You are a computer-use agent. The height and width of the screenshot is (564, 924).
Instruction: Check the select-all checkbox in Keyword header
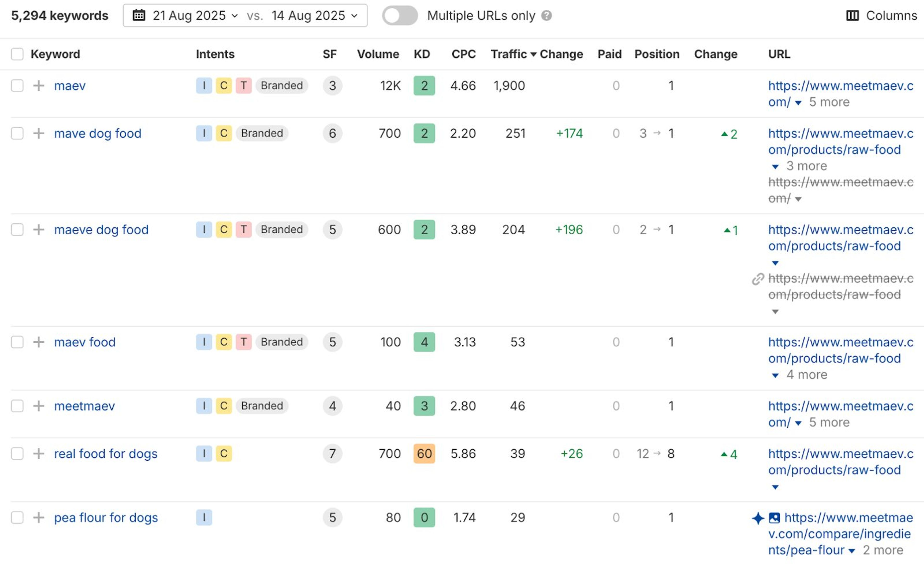click(17, 54)
